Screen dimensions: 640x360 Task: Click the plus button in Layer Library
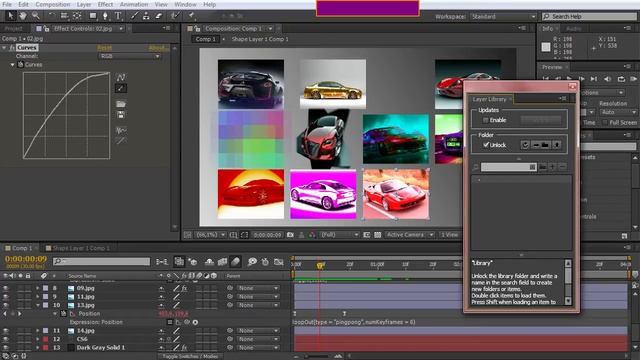(552, 167)
